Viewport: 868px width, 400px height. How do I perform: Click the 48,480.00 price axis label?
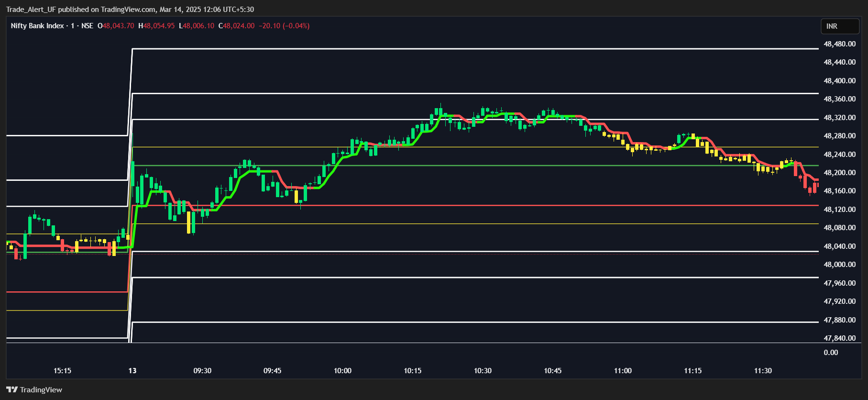pos(839,44)
